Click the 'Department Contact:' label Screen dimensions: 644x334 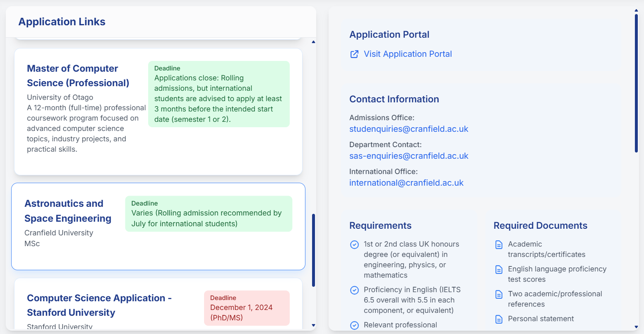(x=385, y=145)
